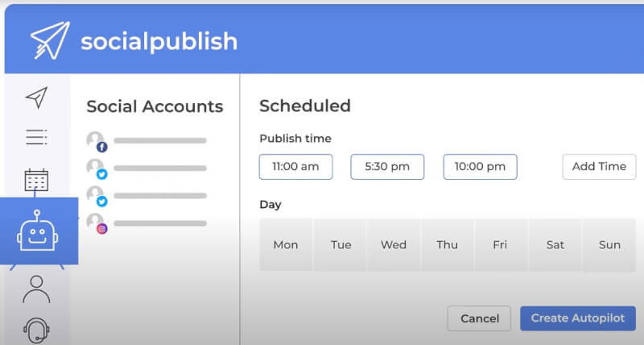Toggle the Sun day option
The image size is (644, 345).
tap(609, 245)
